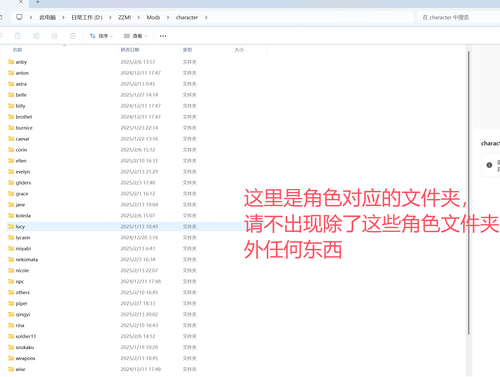Click the Rename icon in toolbar
Viewport: 500px width, 377px height.
(36, 36)
